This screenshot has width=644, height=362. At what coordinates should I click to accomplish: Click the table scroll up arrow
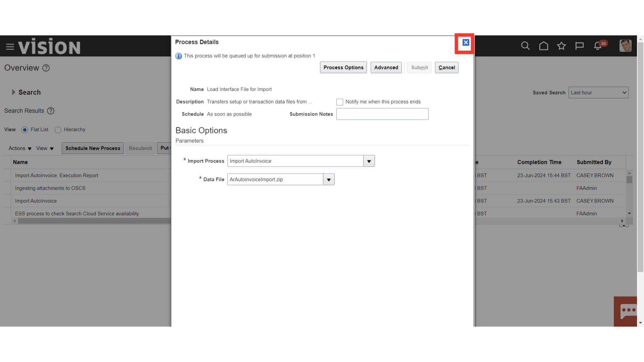point(629,173)
